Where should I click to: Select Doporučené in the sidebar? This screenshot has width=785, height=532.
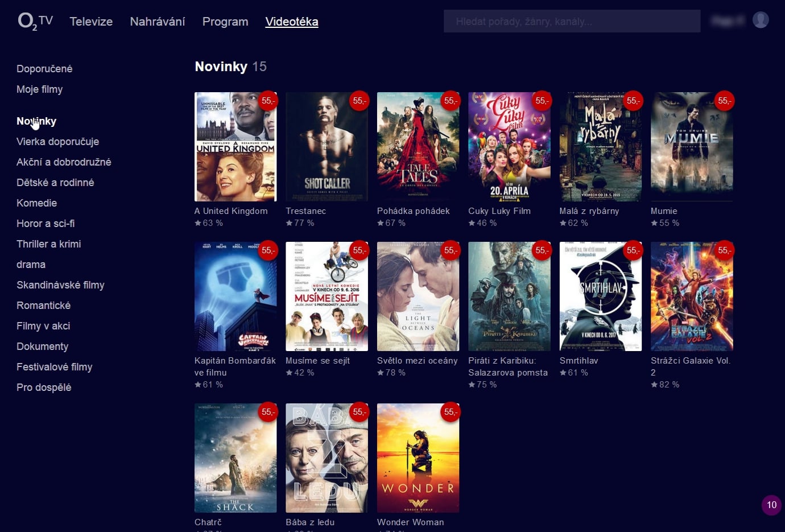pos(44,69)
